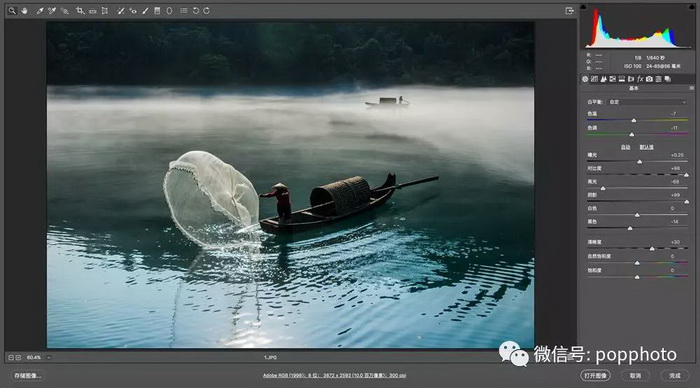Choose the White Balance eyedropper tool
Screen dimensions: 700x388
40,11
